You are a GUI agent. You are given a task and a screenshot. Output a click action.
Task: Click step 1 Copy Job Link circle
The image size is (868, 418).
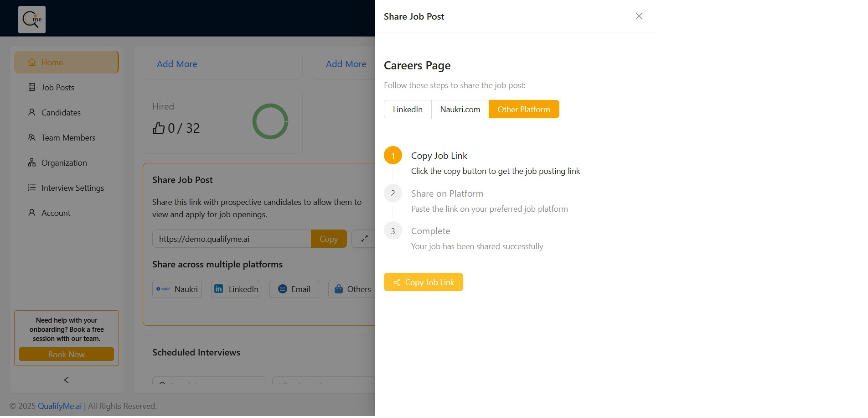pyautogui.click(x=393, y=156)
